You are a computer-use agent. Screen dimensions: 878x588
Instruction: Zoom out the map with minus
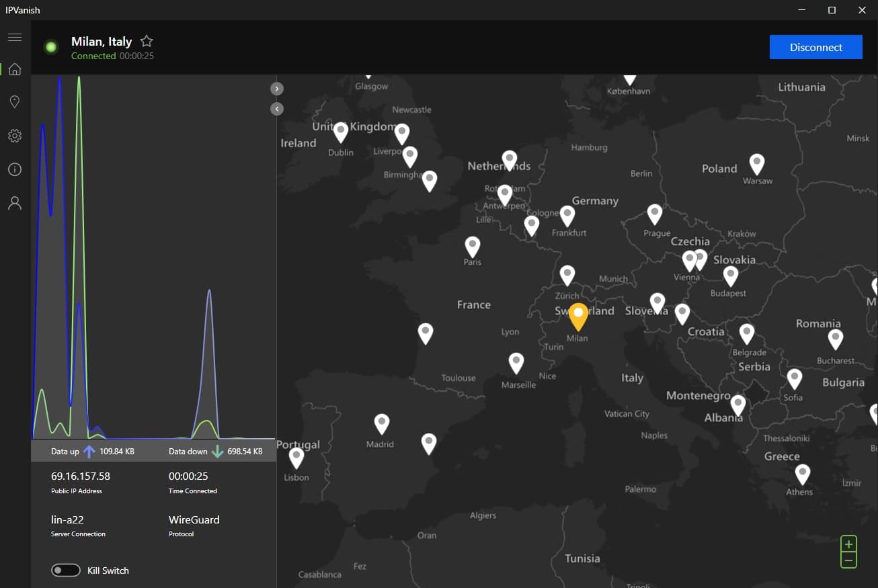(848, 560)
